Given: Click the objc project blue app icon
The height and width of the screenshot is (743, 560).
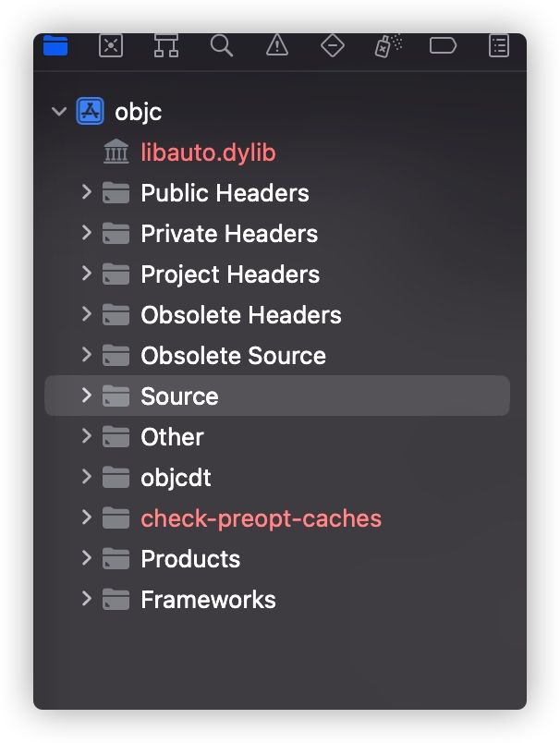Looking at the screenshot, I should coord(90,111).
